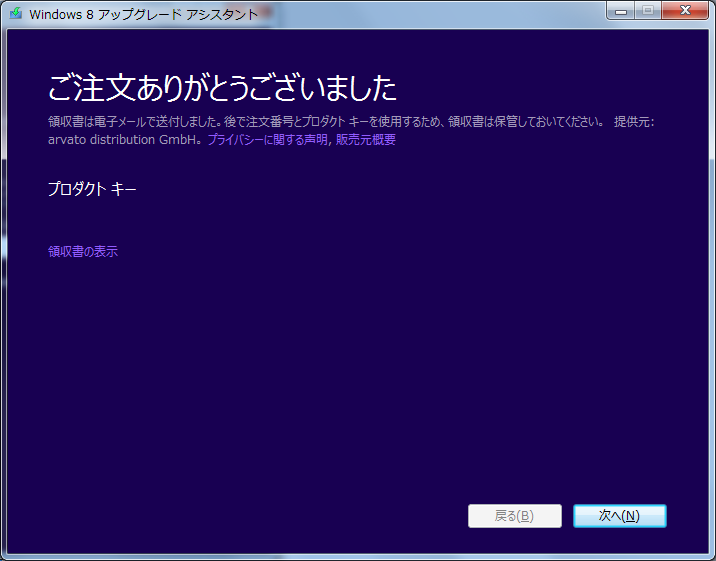The width and height of the screenshot is (716, 561).
Task: Open the 領収書の表示 receipt link
Action: (x=83, y=252)
